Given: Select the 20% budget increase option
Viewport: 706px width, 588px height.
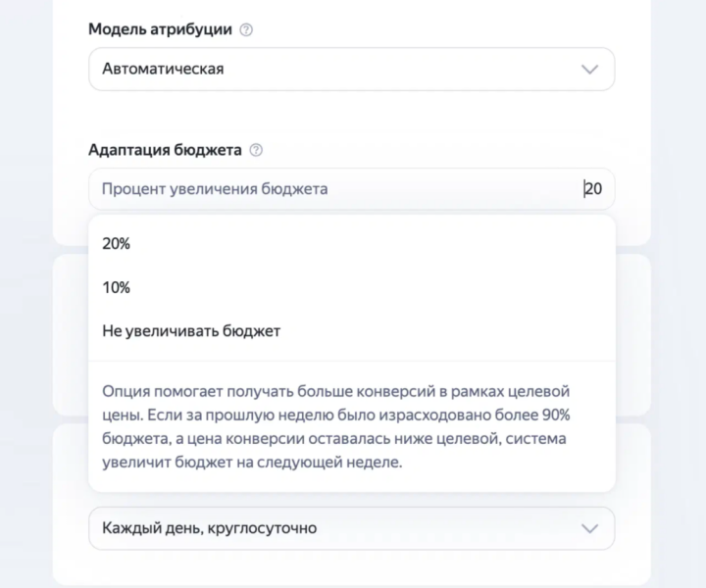Looking at the screenshot, I should coord(352,243).
